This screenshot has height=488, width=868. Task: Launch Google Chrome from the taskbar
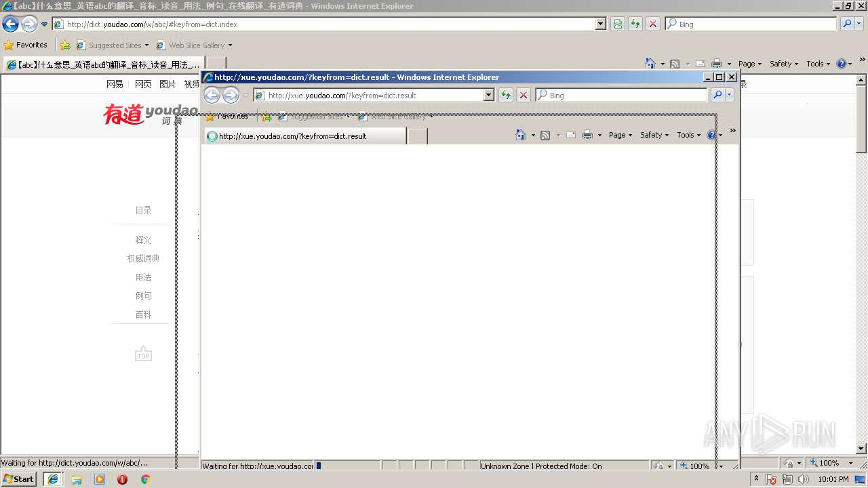pos(145,479)
